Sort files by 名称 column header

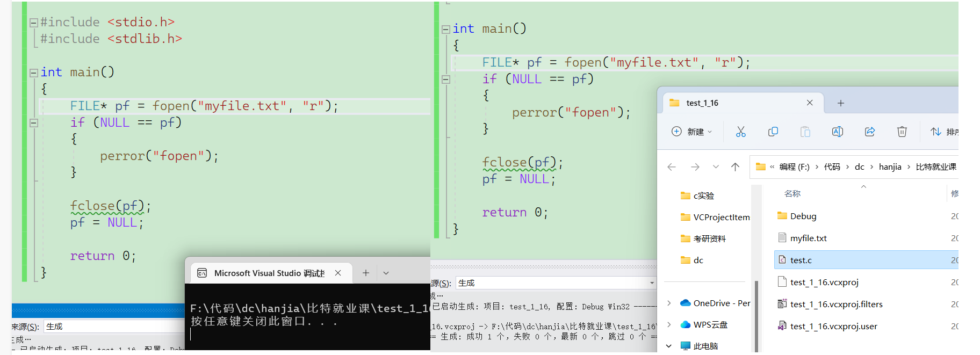[792, 194]
